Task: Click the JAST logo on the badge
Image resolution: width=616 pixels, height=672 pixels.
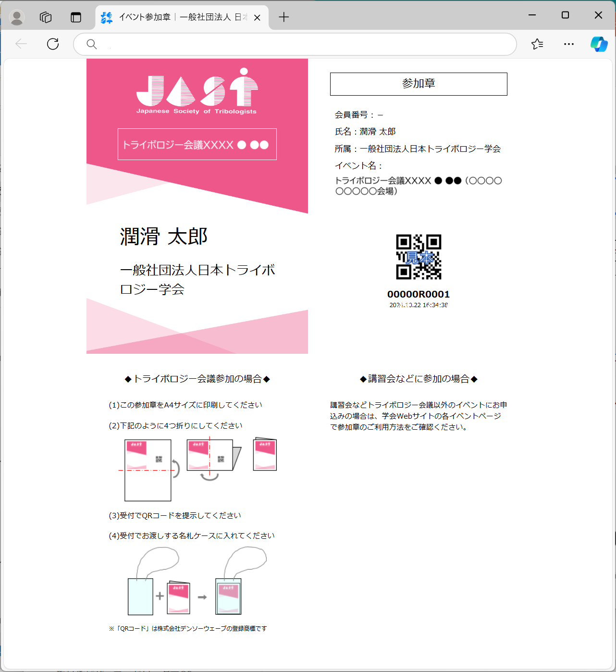Action: click(197, 91)
